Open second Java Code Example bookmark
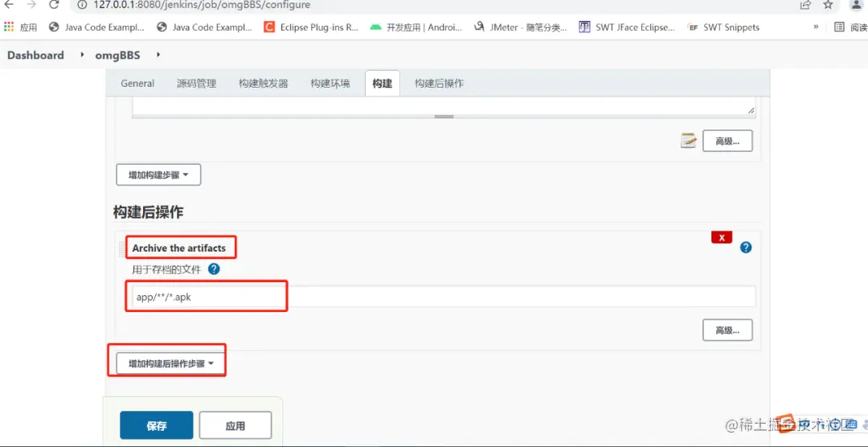This screenshot has height=447, width=868. point(204,27)
